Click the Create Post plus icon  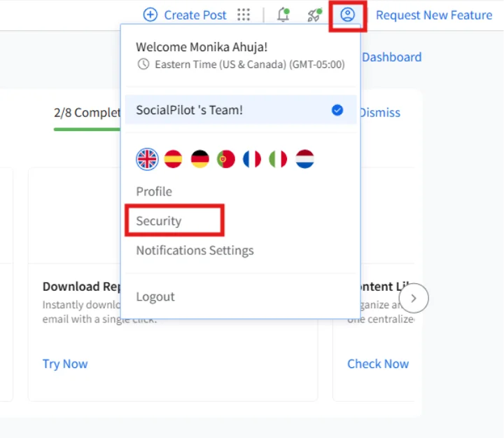(x=150, y=15)
